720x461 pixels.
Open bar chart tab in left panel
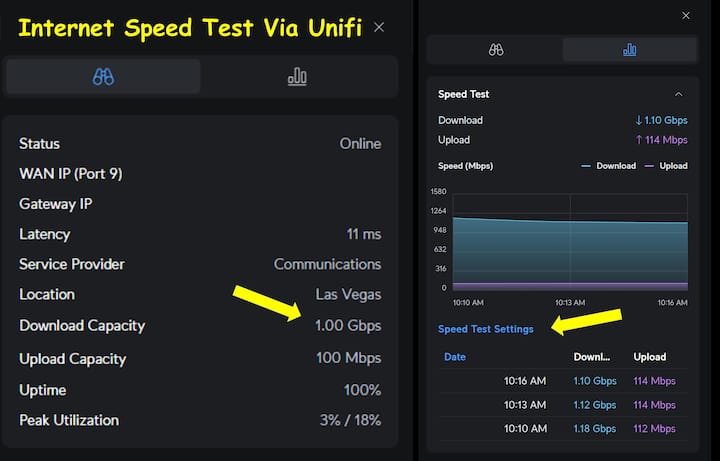click(297, 77)
